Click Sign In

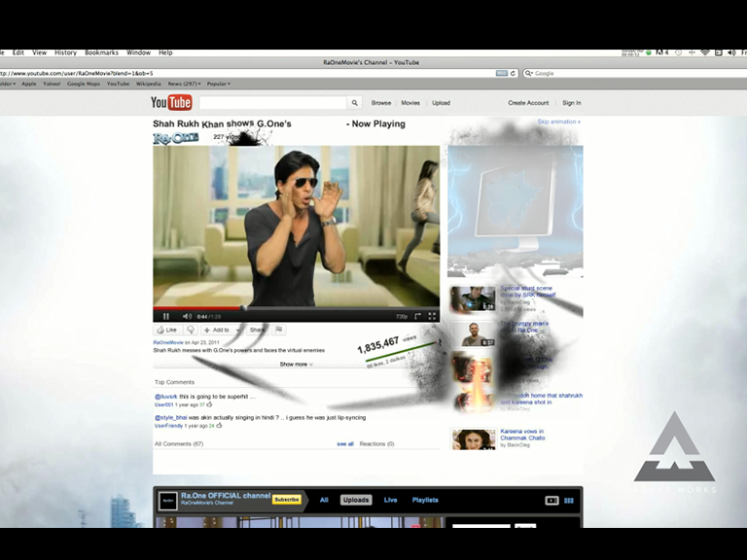coord(572,103)
